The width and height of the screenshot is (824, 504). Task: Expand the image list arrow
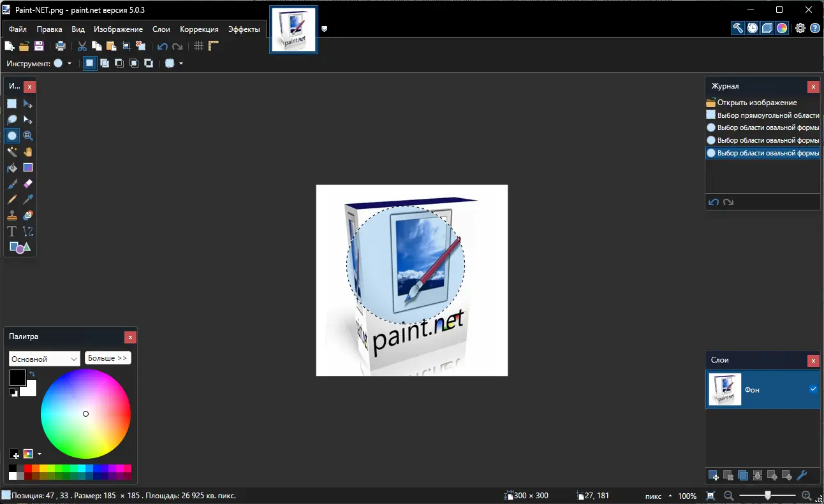pyautogui.click(x=325, y=29)
